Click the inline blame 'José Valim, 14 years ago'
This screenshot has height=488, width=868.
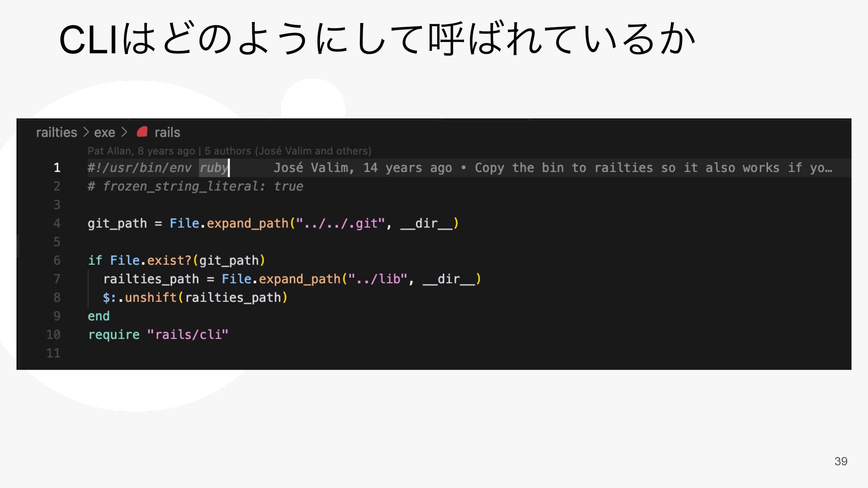tap(363, 168)
